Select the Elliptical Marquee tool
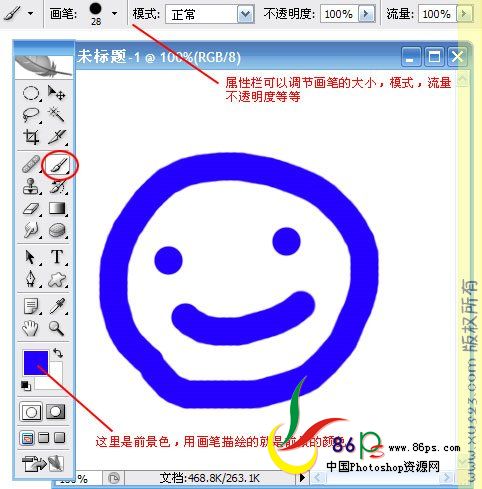The image size is (482, 489). click(x=31, y=93)
